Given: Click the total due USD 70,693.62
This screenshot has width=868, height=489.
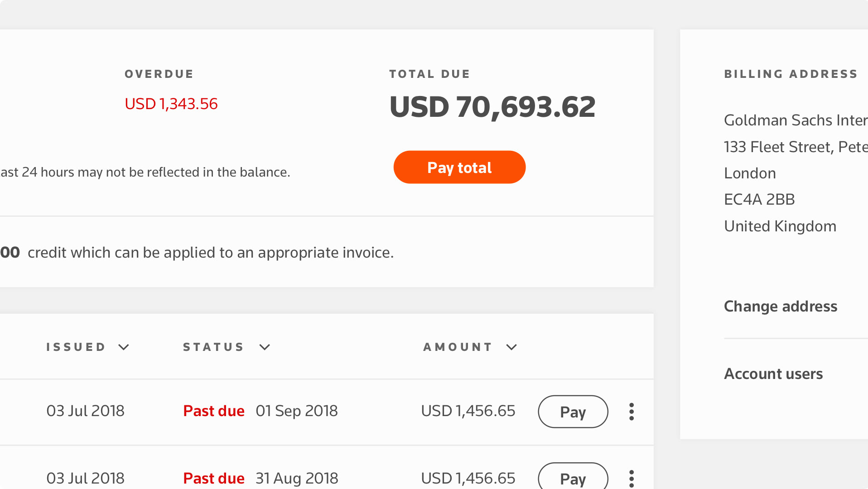Looking at the screenshot, I should (492, 107).
